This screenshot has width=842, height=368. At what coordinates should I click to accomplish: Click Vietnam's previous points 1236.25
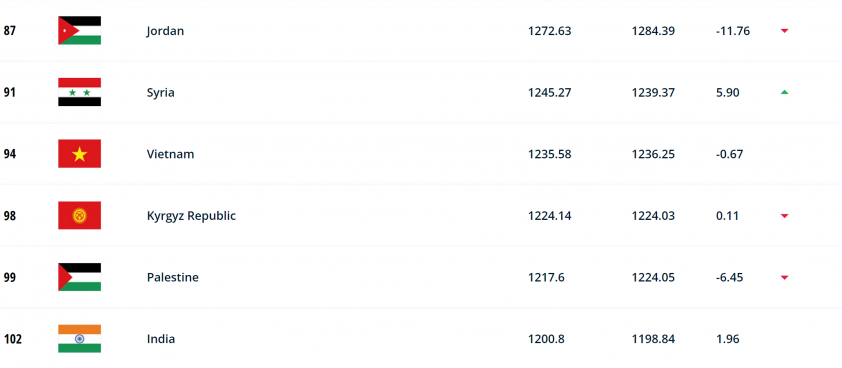tap(653, 154)
